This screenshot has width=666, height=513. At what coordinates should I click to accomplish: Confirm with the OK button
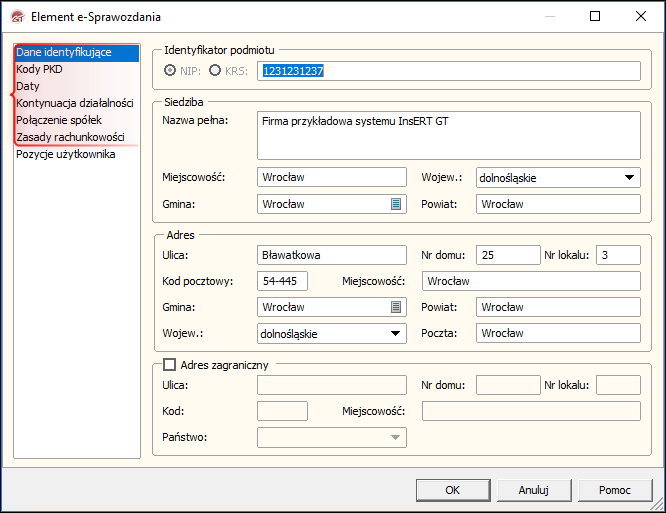click(453, 490)
